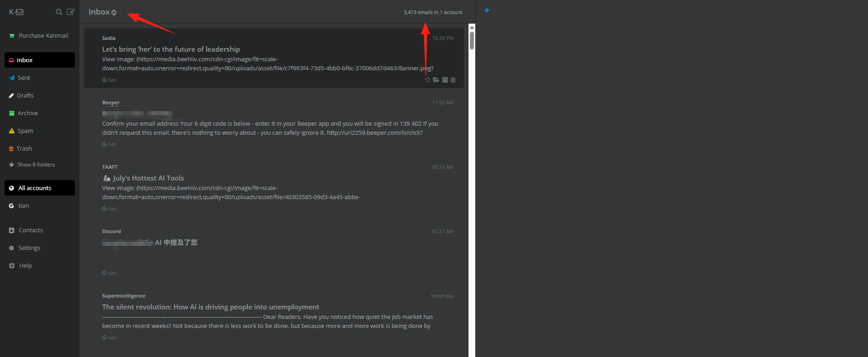Delete the Sadia email with trash icon
The height and width of the screenshot is (357, 868).
[453, 80]
